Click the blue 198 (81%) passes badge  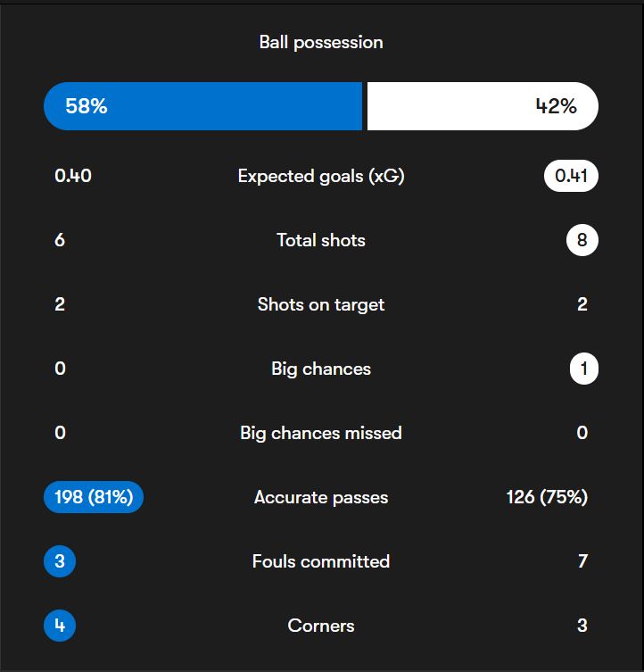[94, 497]
